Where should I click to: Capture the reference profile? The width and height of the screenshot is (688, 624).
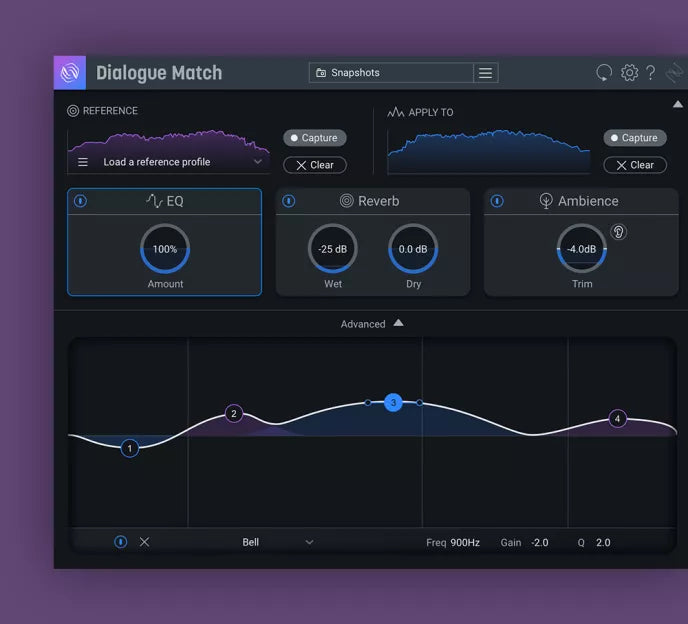point(315,138)
